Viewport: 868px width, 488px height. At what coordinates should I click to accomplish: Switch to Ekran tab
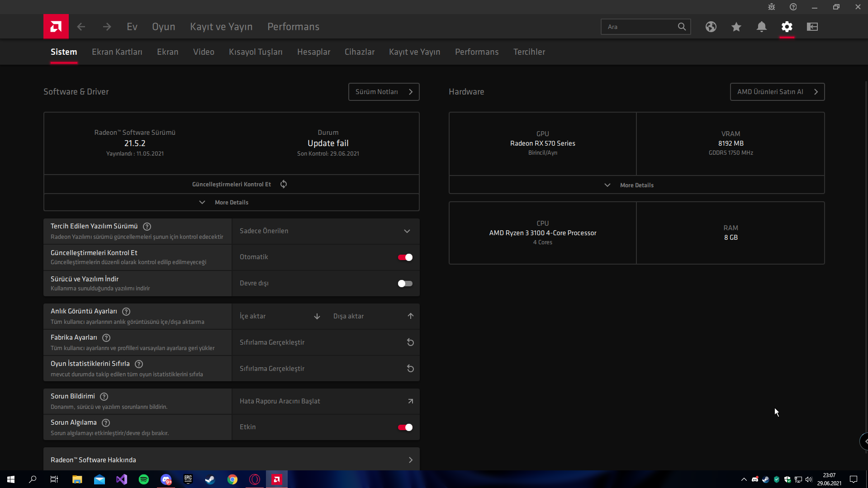[168, 52]
